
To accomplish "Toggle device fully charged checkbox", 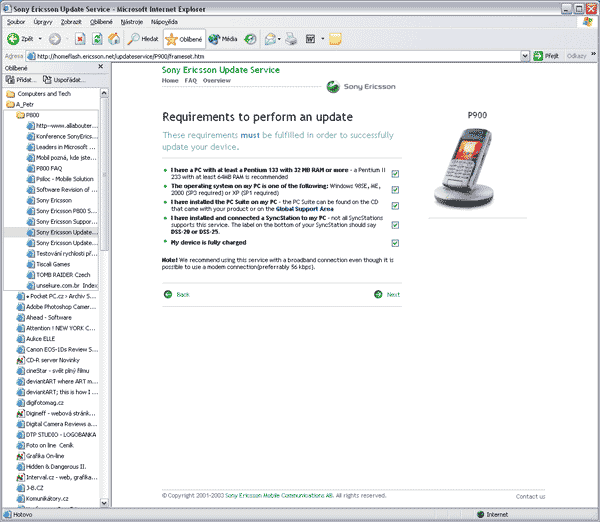I will click(x=395, y=243).
